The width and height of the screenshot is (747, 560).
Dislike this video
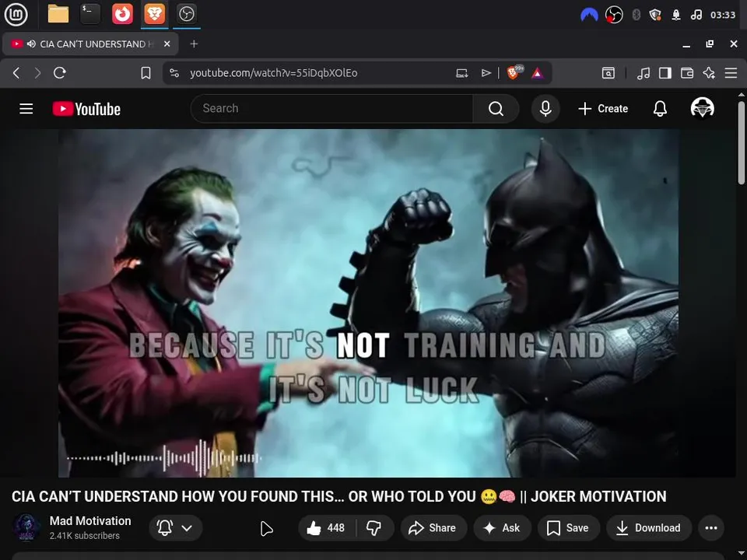point(374,527)
